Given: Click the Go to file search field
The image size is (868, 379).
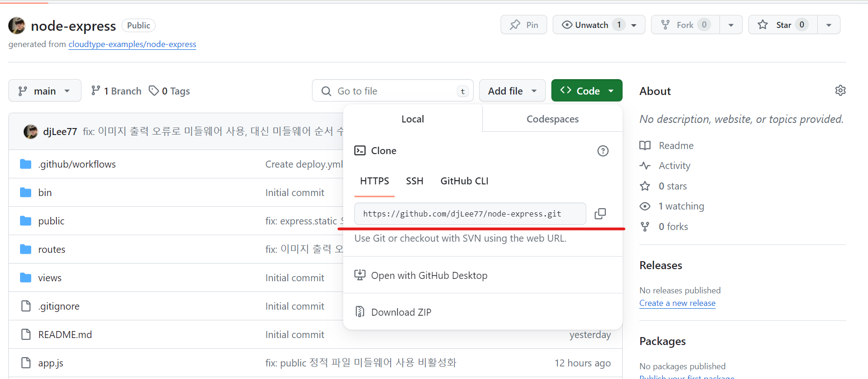Looking at the screenshot, I should click(x=393, y=91).
